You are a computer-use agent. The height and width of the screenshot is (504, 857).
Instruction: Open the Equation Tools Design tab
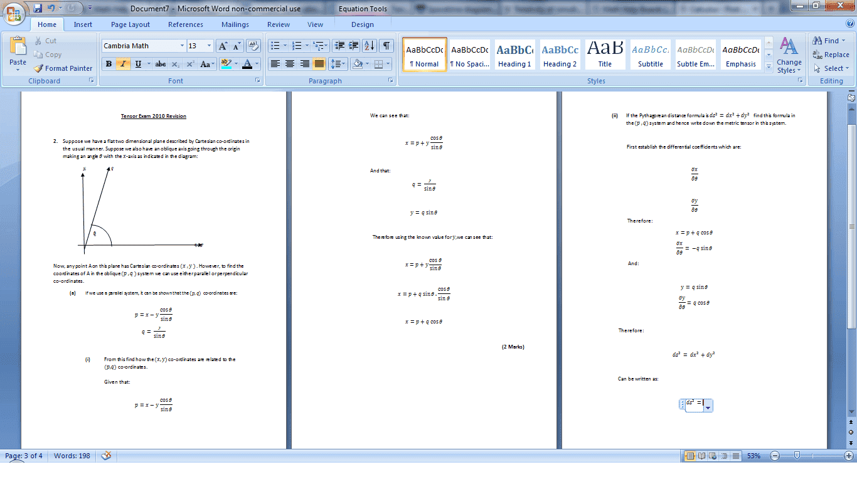362,24
